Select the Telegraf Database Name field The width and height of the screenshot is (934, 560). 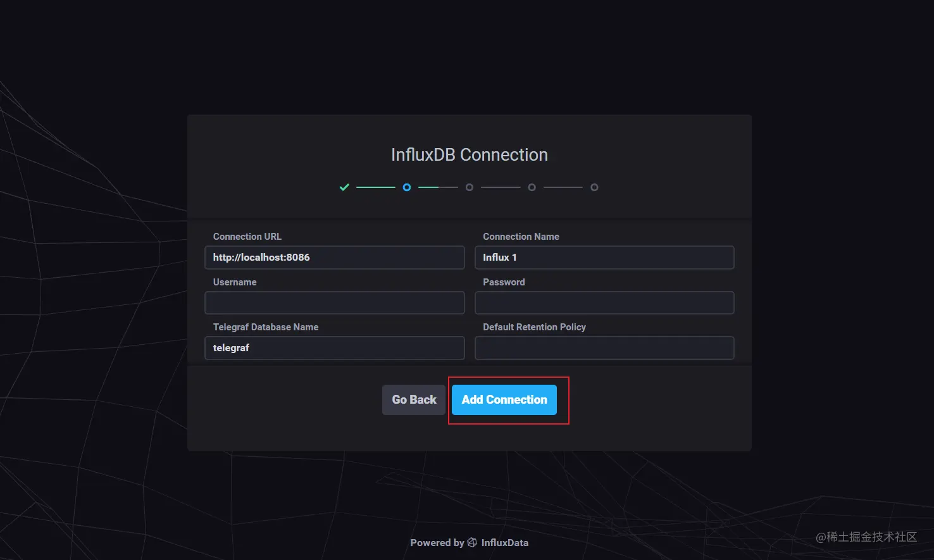[x=334, y=348]
